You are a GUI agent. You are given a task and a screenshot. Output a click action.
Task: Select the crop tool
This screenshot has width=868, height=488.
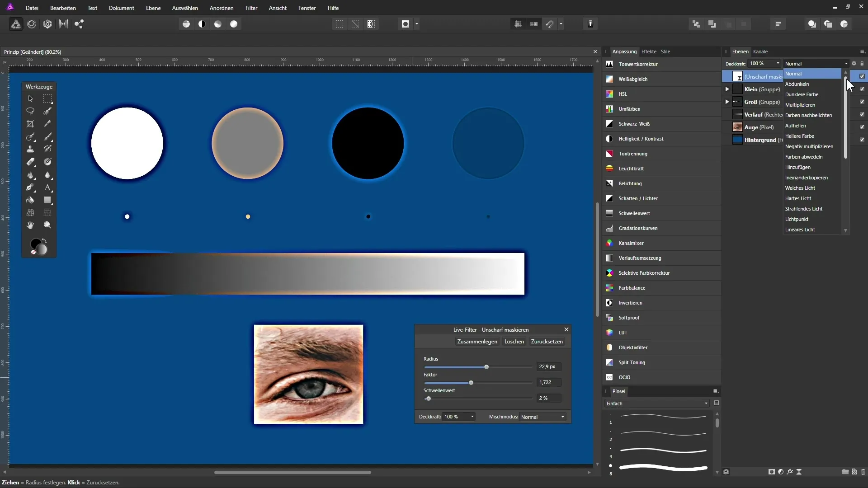(x=30, y=123)
